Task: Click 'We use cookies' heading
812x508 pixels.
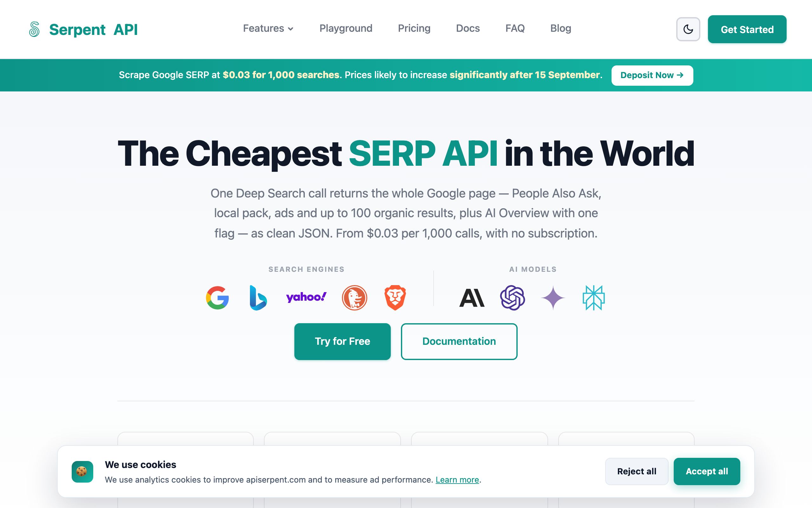Action: (140, 465)
